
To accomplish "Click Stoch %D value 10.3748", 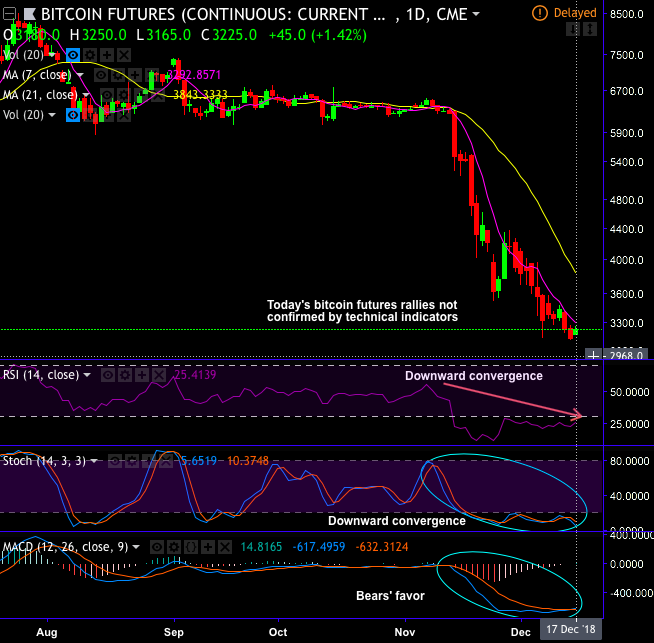I will tap(248, 461).
